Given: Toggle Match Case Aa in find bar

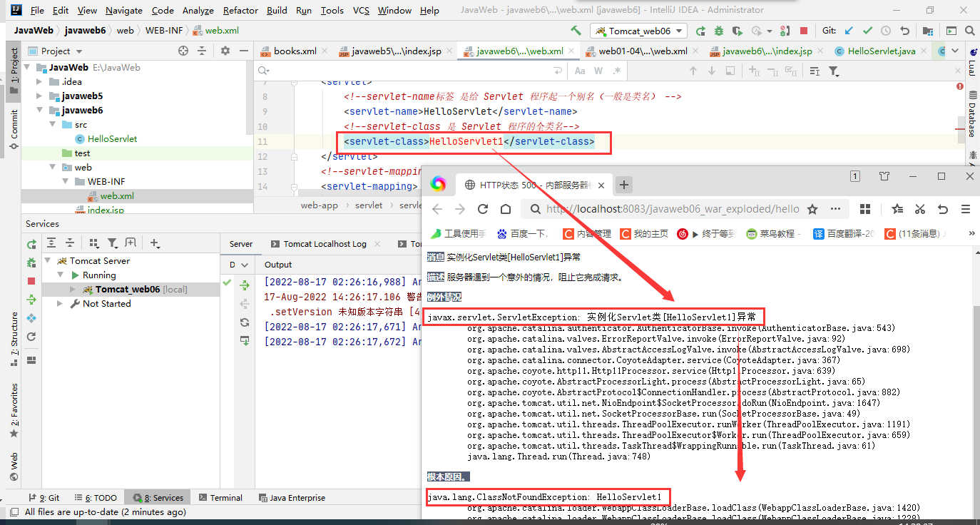Looking at the screenshot, I should (580, 71).
